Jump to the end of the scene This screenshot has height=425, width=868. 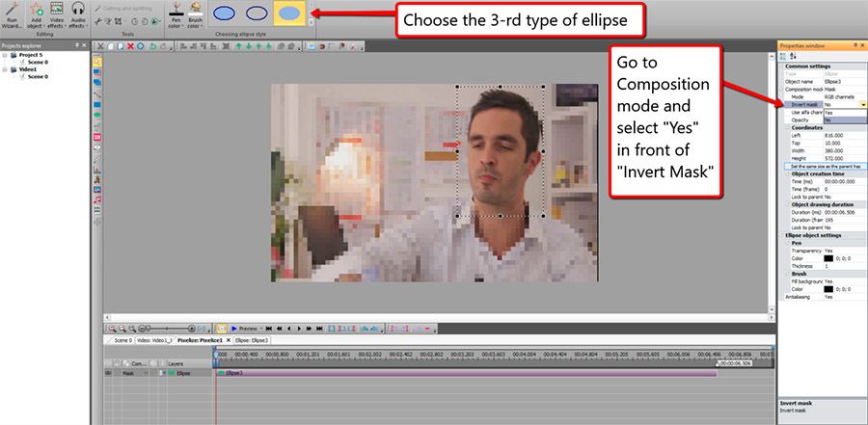(319, 329)
